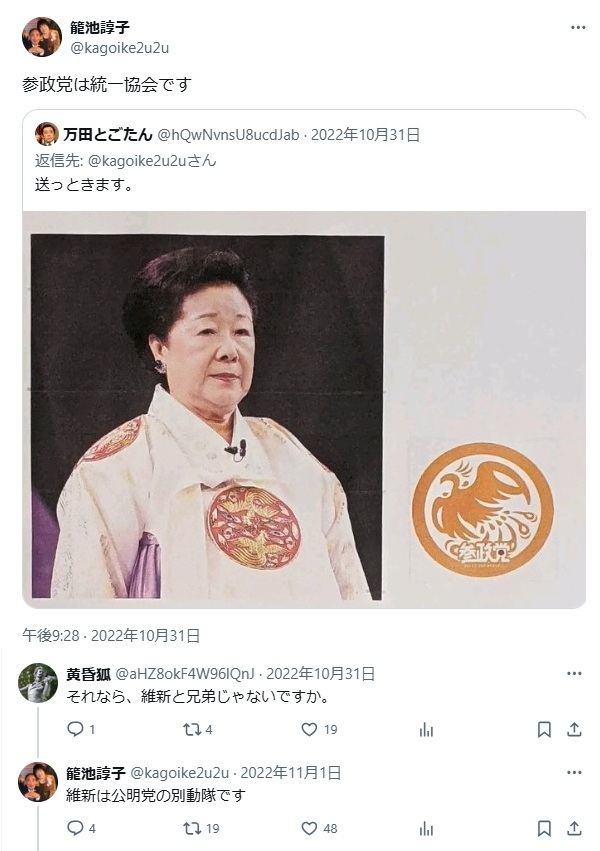
Task: Open quoted tweet by 万田とごたん
Action: [x=304, y=161]
